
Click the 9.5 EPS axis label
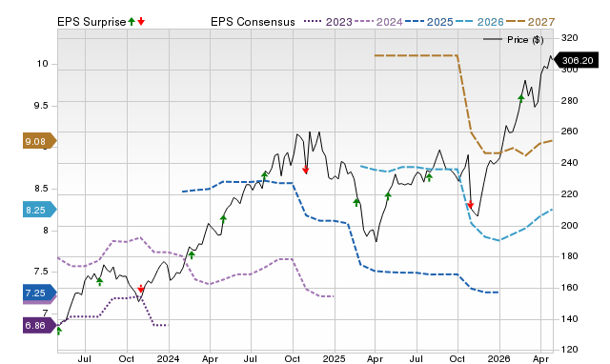pyautogui.click(x=41, y=106)
